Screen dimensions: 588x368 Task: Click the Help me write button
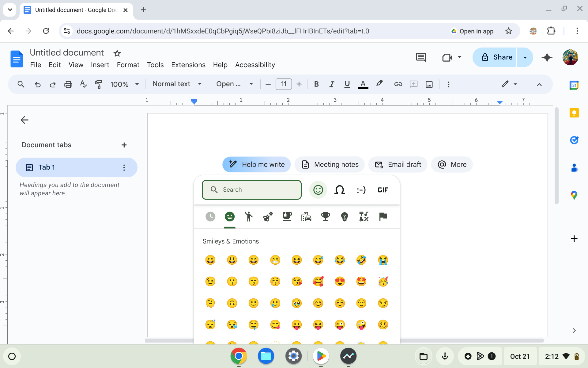click(256, 164)
